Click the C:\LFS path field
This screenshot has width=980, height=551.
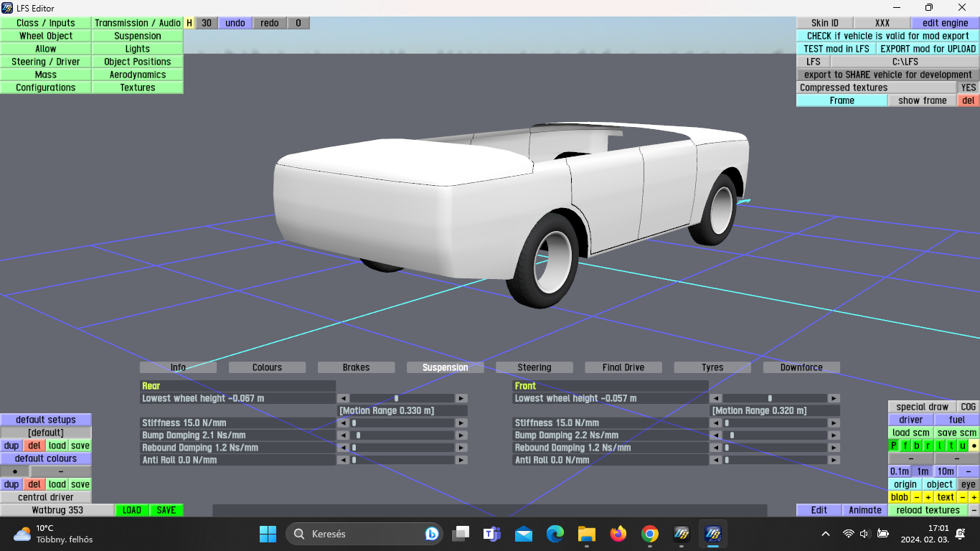(905, 62)
